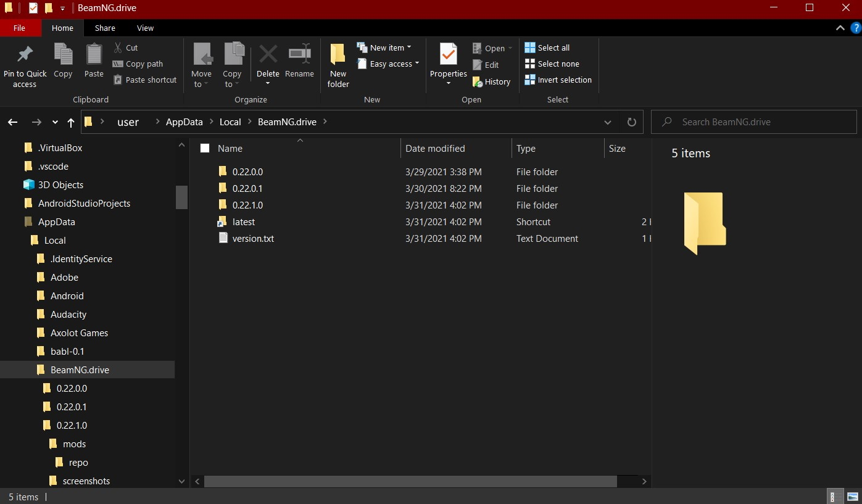Go up one folder level arrow
The width and height of the screenshot is (862, 504).
tap(71, 122)
